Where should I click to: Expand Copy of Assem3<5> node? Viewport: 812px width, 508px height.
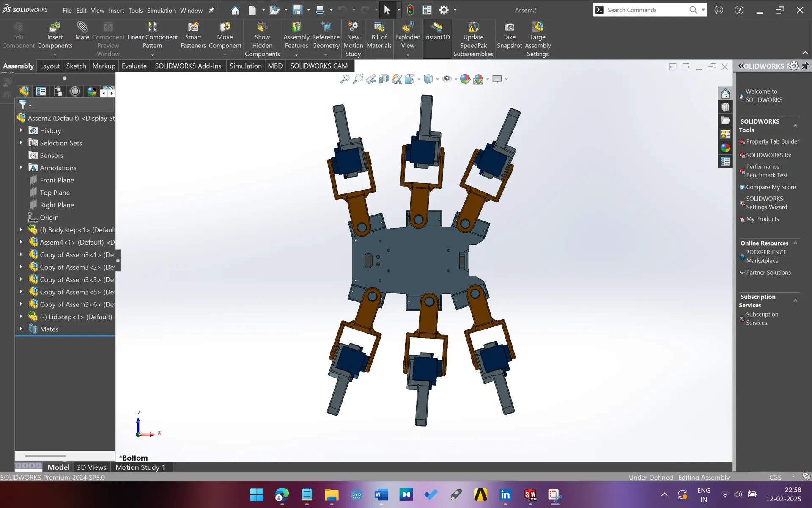click(x=21, y=292)
